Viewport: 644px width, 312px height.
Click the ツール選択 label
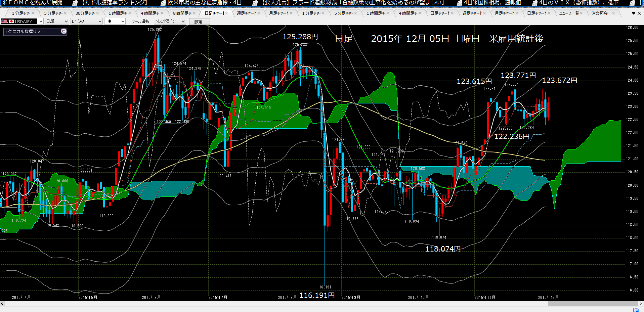(140, 21)
